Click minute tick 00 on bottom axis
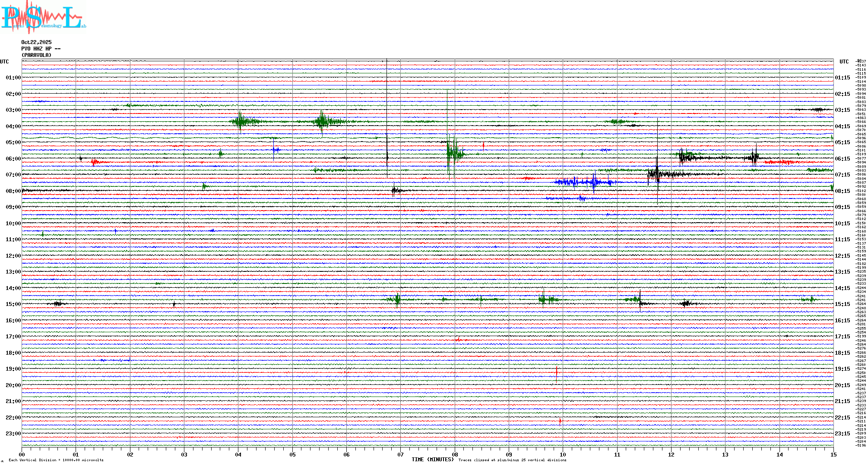The image size is (868, 466). point(22,455)
